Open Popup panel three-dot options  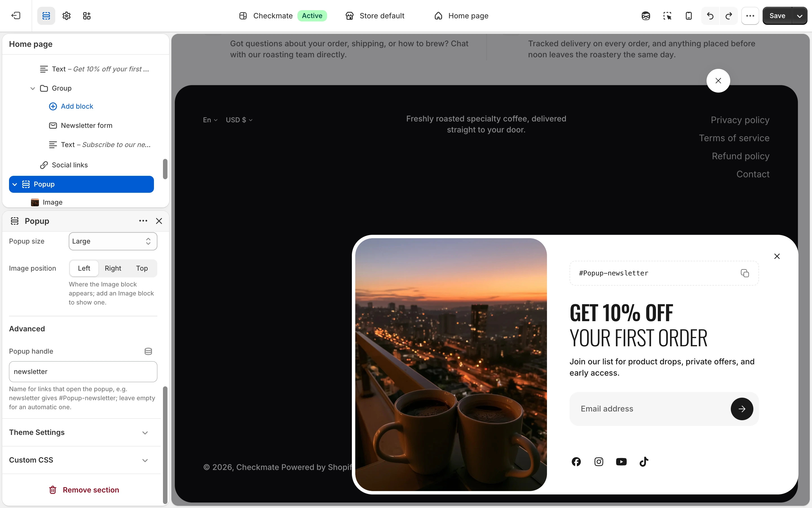[143, 221]
